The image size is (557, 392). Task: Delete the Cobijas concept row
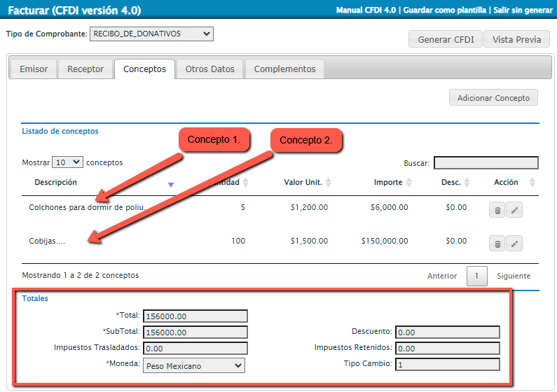497,244
